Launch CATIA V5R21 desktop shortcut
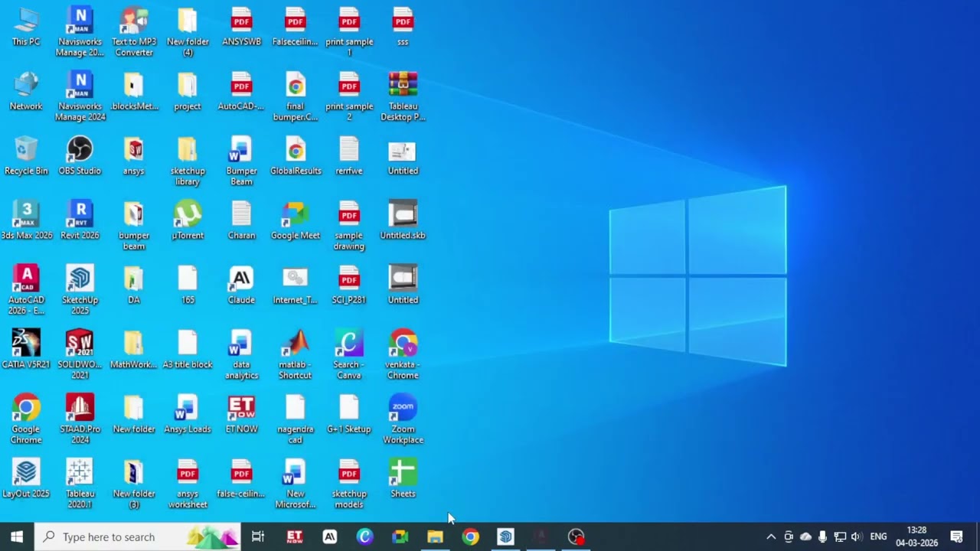Viewport: 980px width, 551px height. point(26,350)
